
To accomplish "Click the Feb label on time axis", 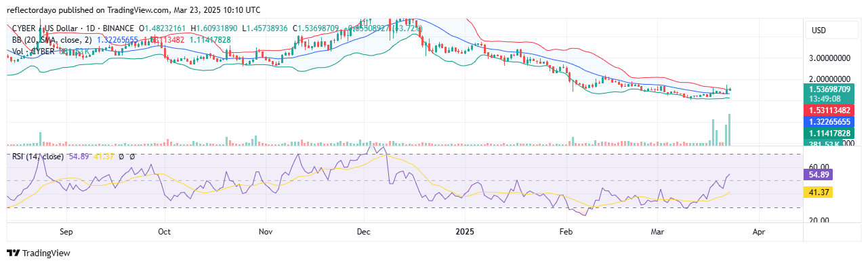I will click(x=566, y=231).
